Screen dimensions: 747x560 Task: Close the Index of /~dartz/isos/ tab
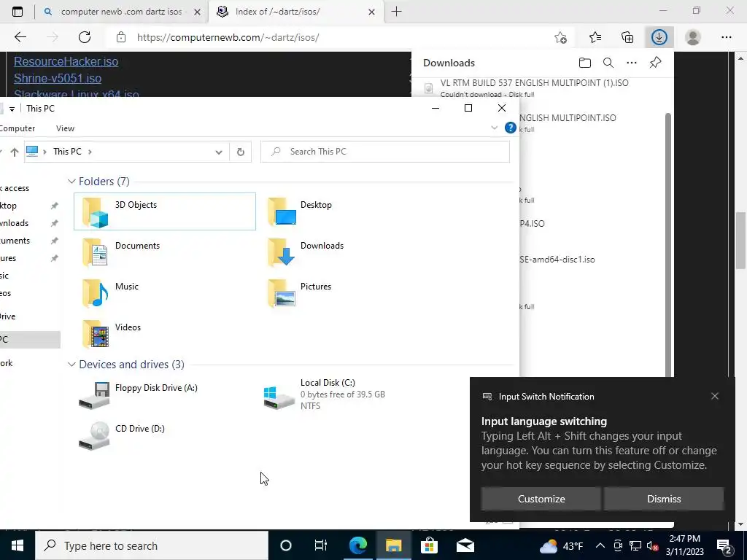point(371,12)
